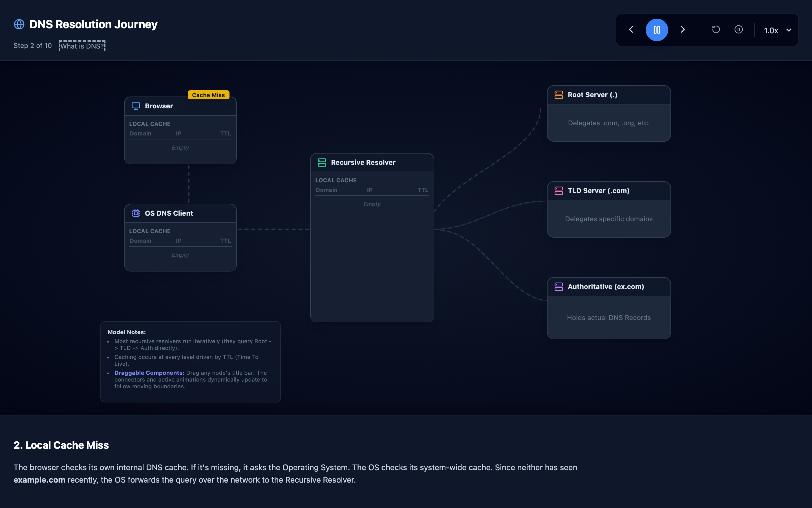
Task: Click the DNS Resolution Journey title
Action: (x=93, y=24)
